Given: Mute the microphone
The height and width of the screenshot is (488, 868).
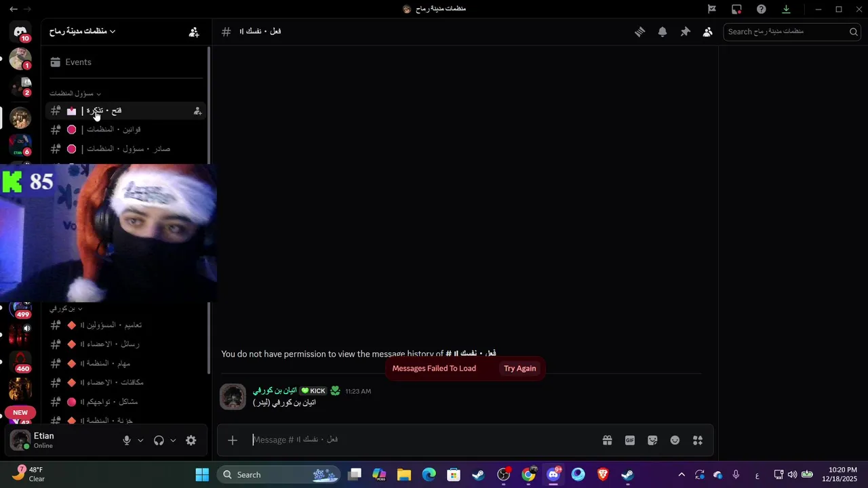Looking at the screenshot, I should (x=126, y=441).
